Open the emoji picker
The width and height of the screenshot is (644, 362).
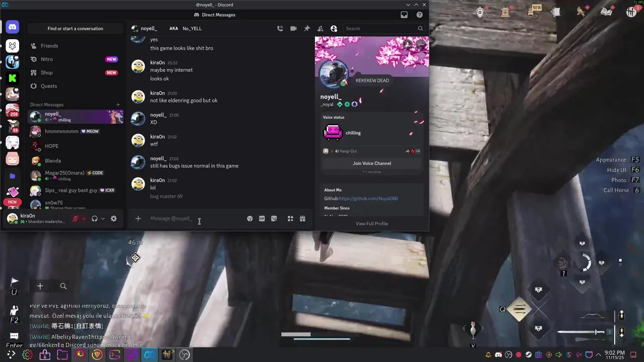coord(250,219)
